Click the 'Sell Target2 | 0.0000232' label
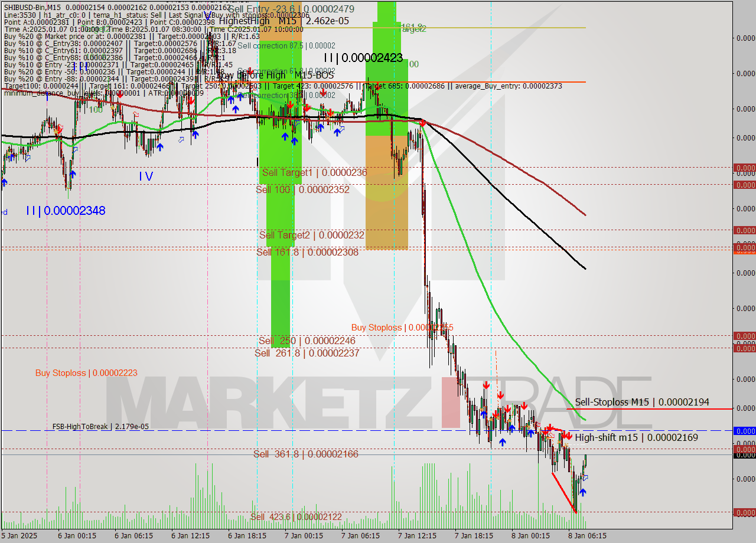 (311, 235)
